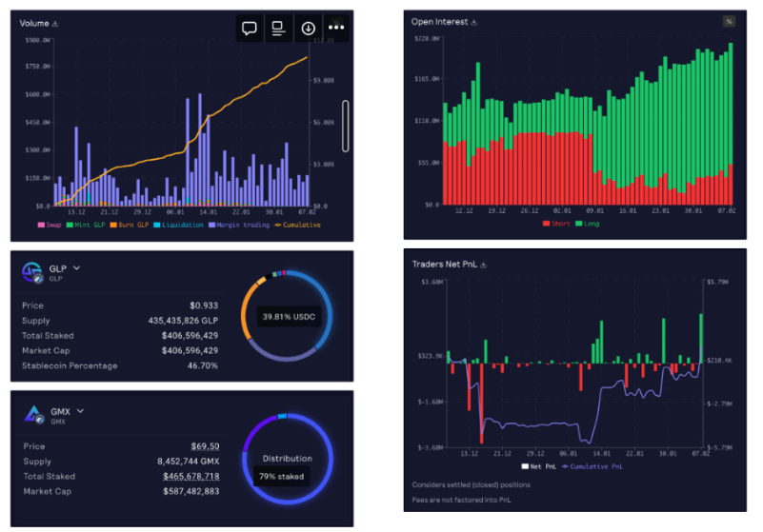The width and height of the screenshot is (763, 532).
Task: Click 'Considers settled (closed) positions' note
Action: point(471,484)
